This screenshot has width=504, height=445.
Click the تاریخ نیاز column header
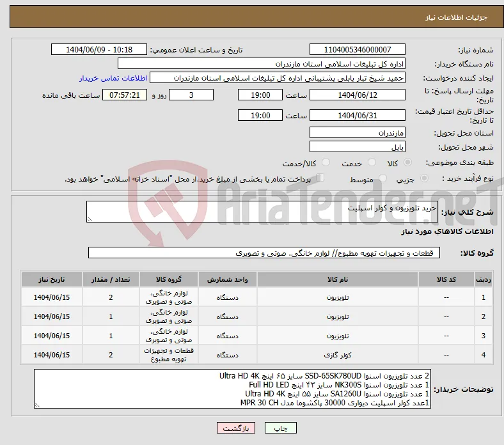(x=51, y=279)
